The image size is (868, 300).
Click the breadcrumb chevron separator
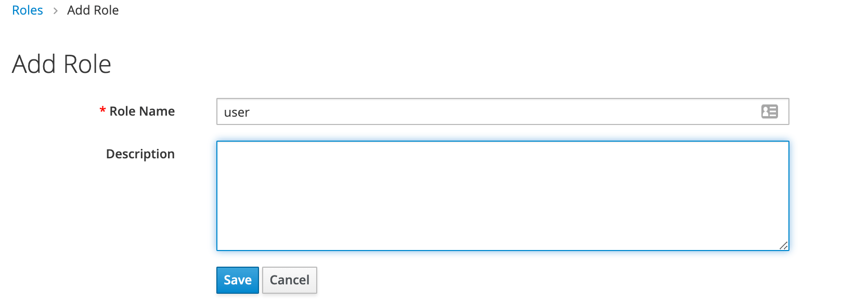[55, 10]
